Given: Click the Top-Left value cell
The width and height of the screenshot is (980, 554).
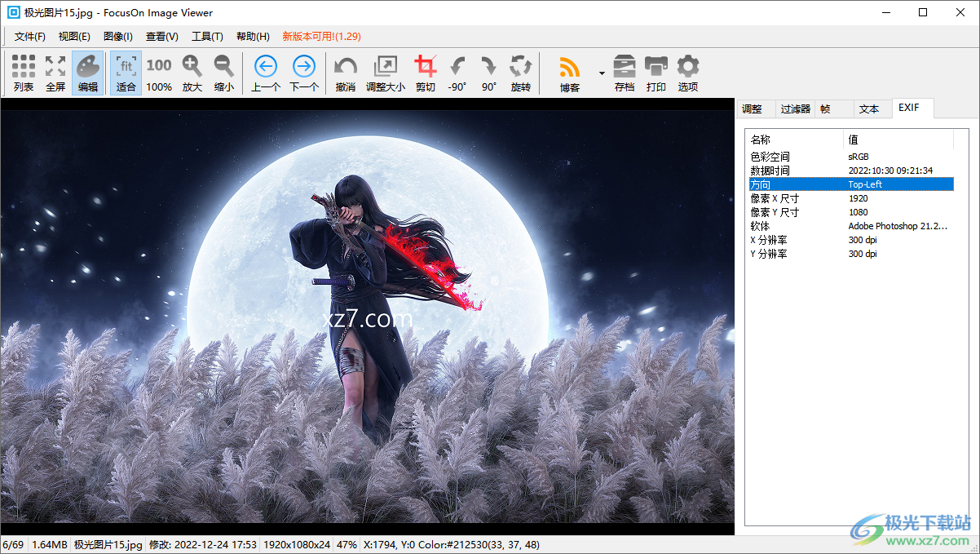Looking at the screenshot, I should (x=865, y=184).
